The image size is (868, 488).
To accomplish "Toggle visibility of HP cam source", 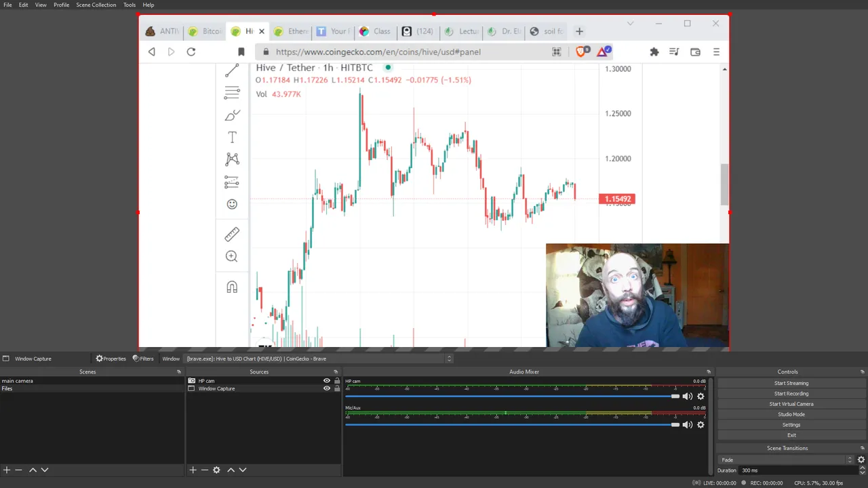I will [x=327, y=381].
